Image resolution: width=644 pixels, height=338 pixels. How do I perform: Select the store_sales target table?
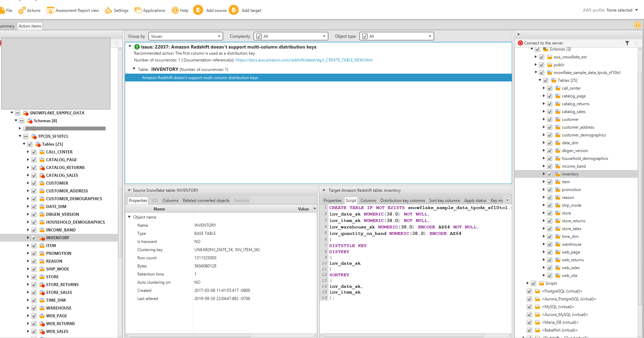[x=571, y=229]
